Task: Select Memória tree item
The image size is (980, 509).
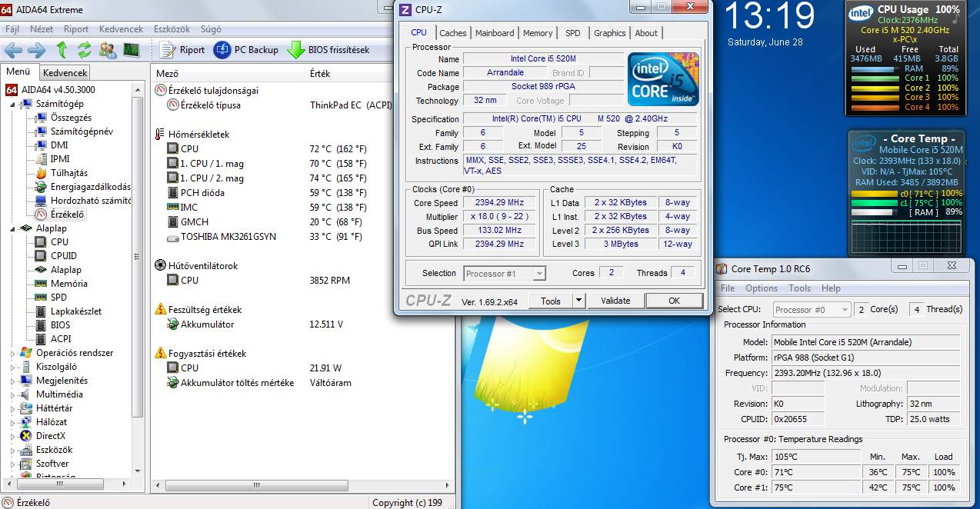Action: (x=69, y=284)
